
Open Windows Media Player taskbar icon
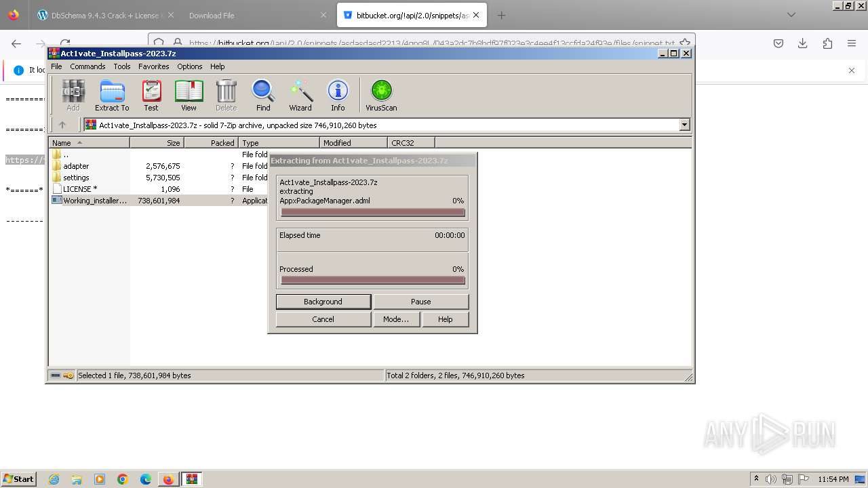tap(100, 479)
